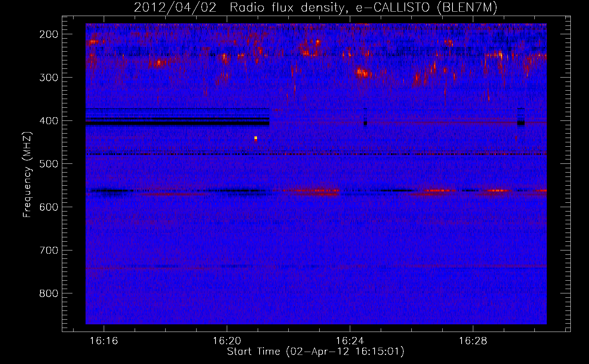This screenshot has width=589, height=364.
Task: Click the "Frequency (MHZ)" axis label
Action: 27,175
